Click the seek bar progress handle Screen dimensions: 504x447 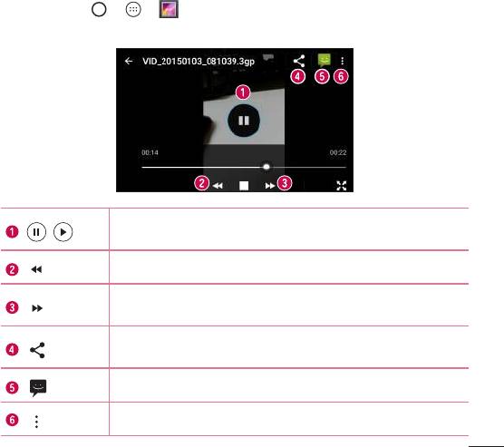[267, 167]
